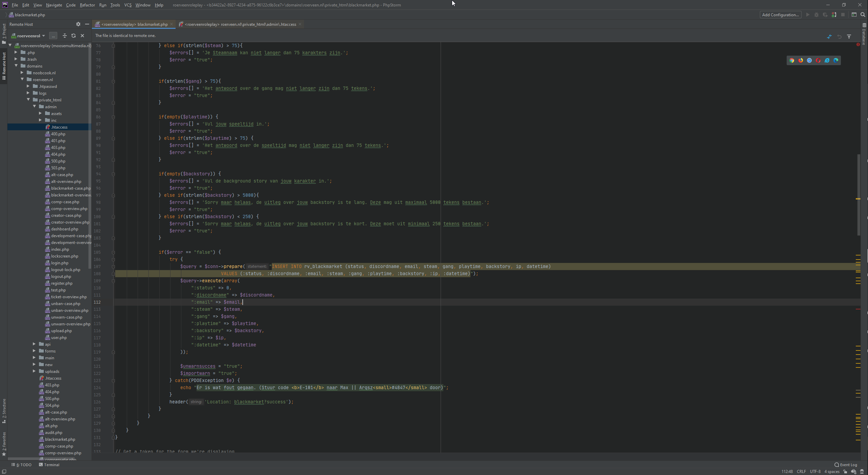This screenshot has height=475, width=868.
Task: Refresh the Remote Host file tree
Action: [x=74, y=36]
